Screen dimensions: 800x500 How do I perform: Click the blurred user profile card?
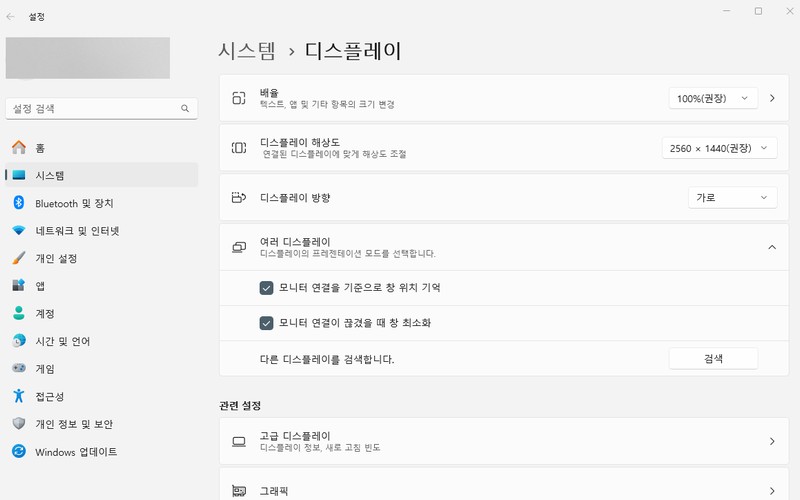click(88, 58)
